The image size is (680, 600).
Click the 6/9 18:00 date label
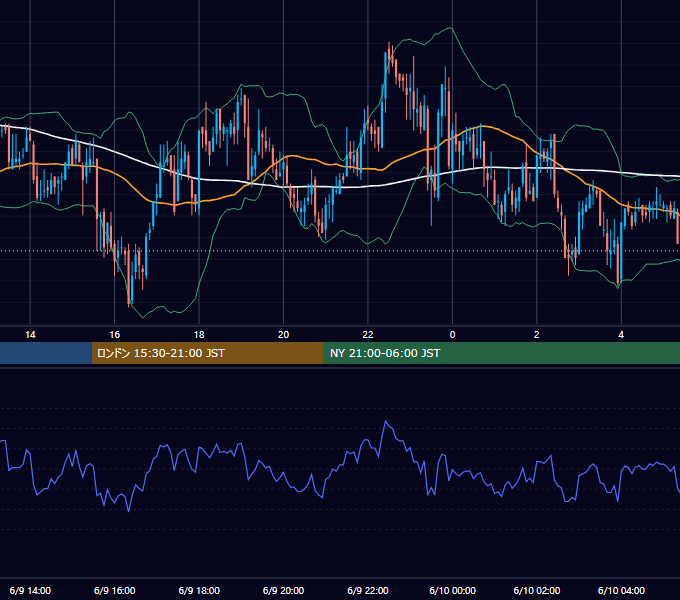tap(199, 590)
